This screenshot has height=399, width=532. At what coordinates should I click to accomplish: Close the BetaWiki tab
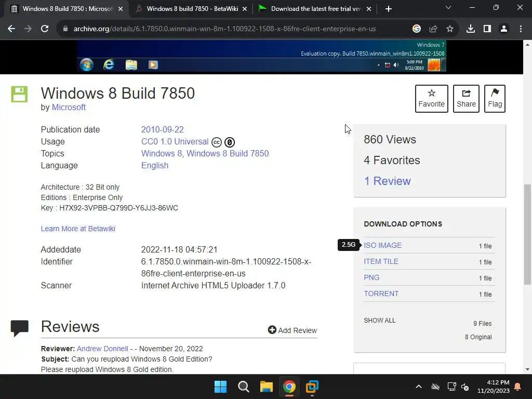245,9
